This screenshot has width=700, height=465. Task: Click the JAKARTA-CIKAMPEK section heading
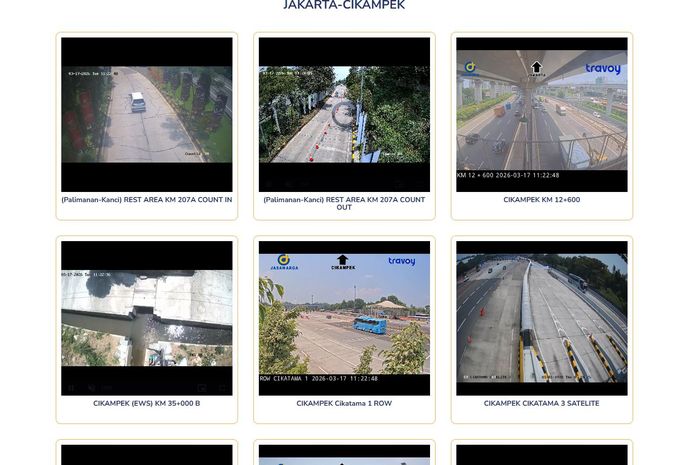click(x=344, y=5)
